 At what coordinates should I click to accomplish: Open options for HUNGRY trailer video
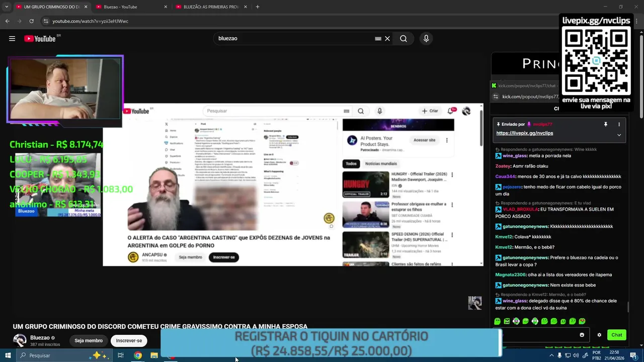click(x=452, y=175)
